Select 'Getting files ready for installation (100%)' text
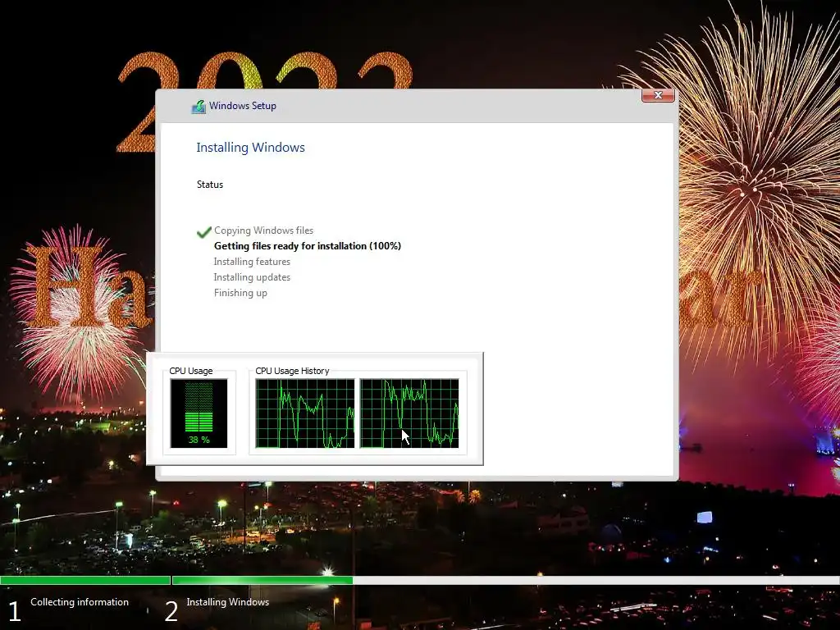Viewport: 840px width, 630px height. tap(308, 246)
